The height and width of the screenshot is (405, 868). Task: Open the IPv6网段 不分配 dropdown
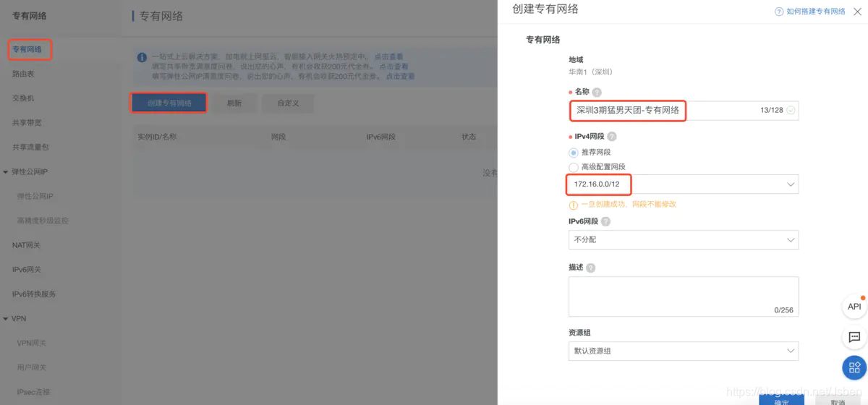[x=684, y=239]
